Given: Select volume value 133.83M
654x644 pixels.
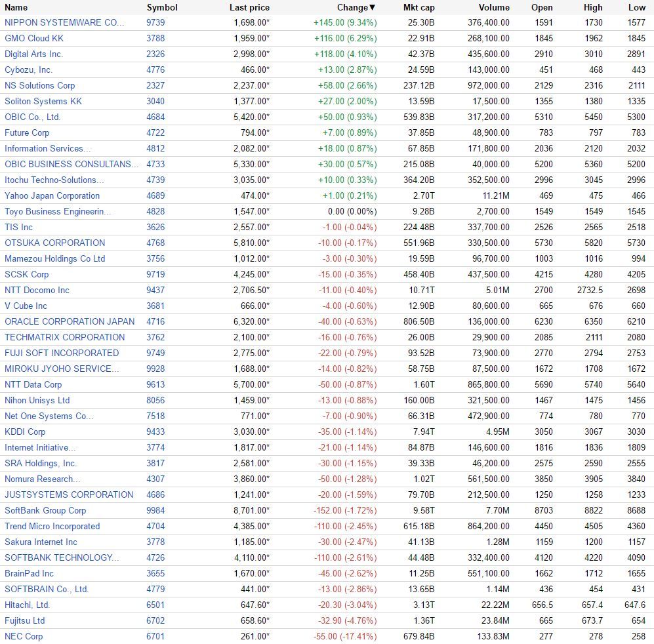Looking at the screenshot, I should tap(493, 637).
